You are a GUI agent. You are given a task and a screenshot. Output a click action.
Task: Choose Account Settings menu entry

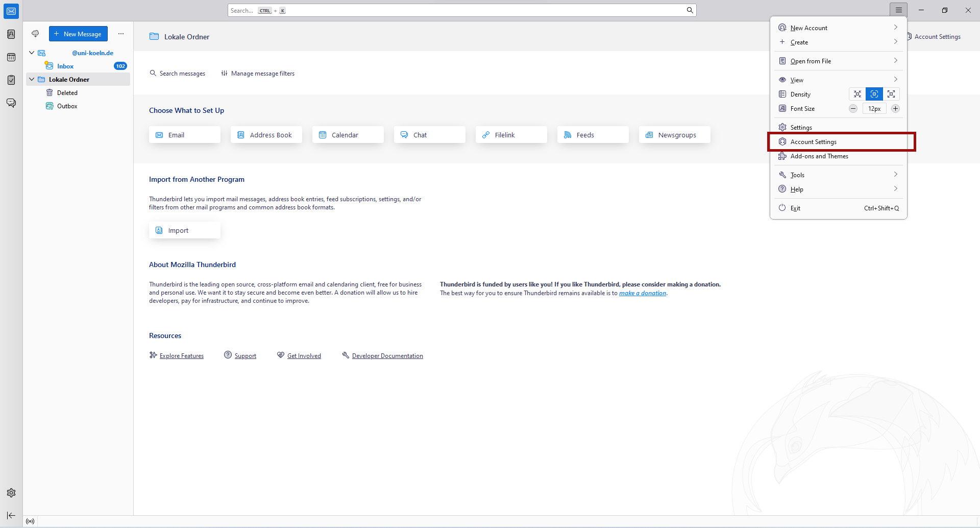click(839, 141)
